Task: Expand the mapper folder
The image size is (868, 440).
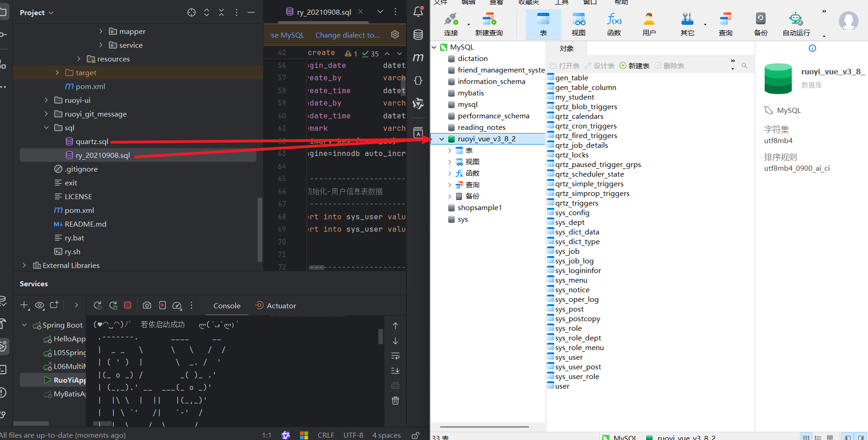Action: [x=101, y=31]
